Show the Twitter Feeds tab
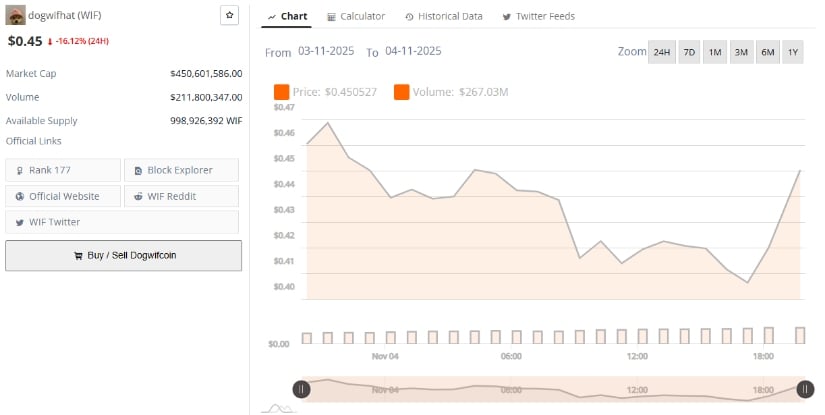This screenshot has height=415, width=825. coord(538,17)
